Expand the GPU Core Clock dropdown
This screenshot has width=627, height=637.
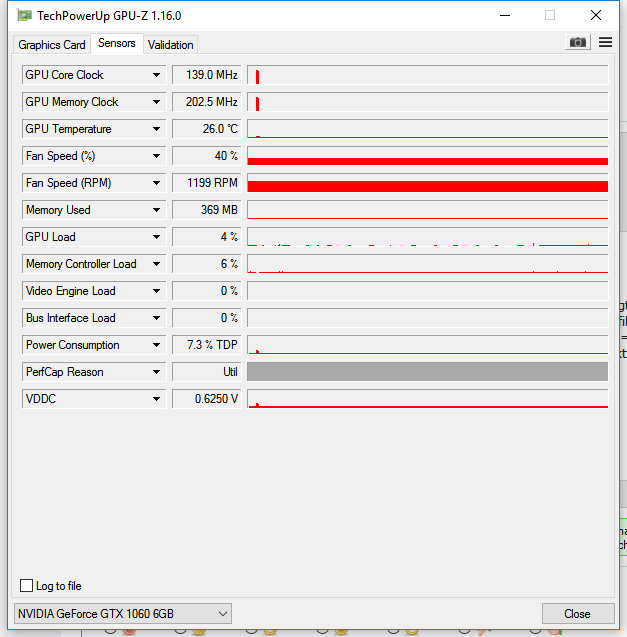tap(157, 75)
